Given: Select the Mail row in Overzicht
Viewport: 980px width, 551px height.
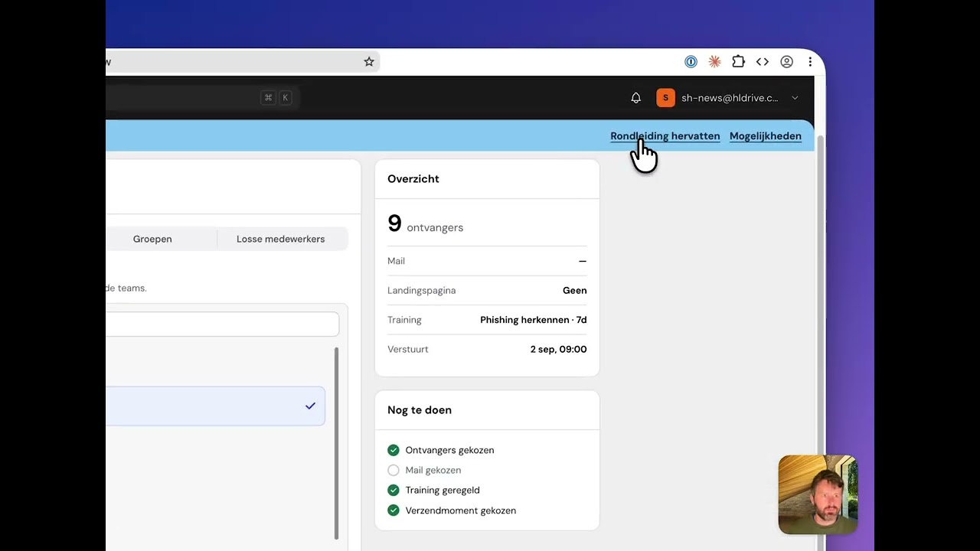Looking at the screenshot, I should point(487,261).
